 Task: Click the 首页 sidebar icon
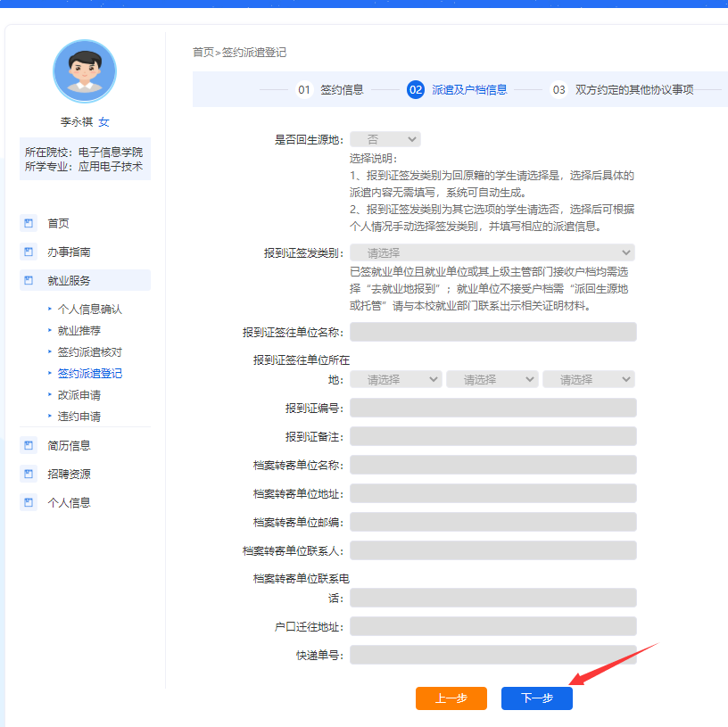pos(29,223)
